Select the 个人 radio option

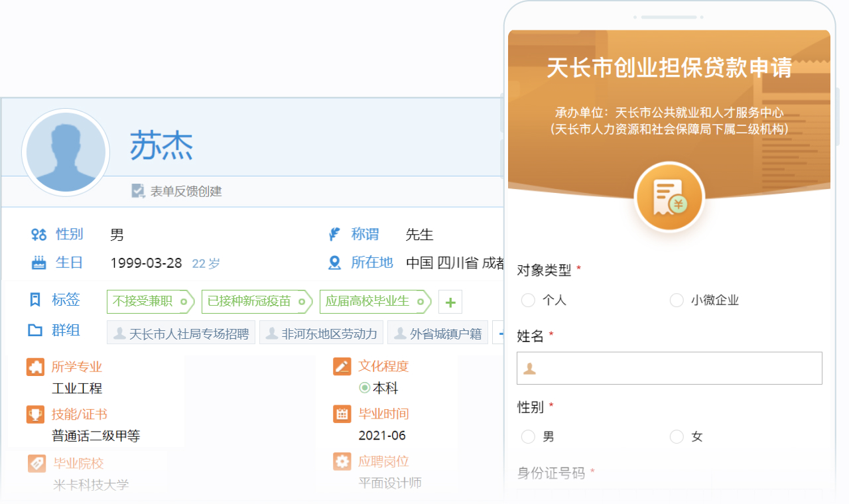(x=528, y=300)
